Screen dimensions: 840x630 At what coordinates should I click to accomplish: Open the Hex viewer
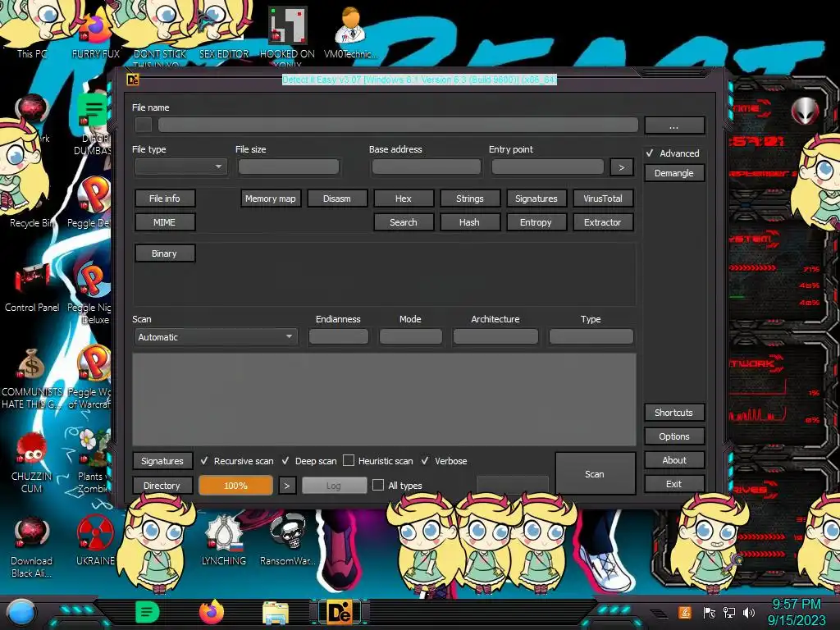click(x=404, y=199)
